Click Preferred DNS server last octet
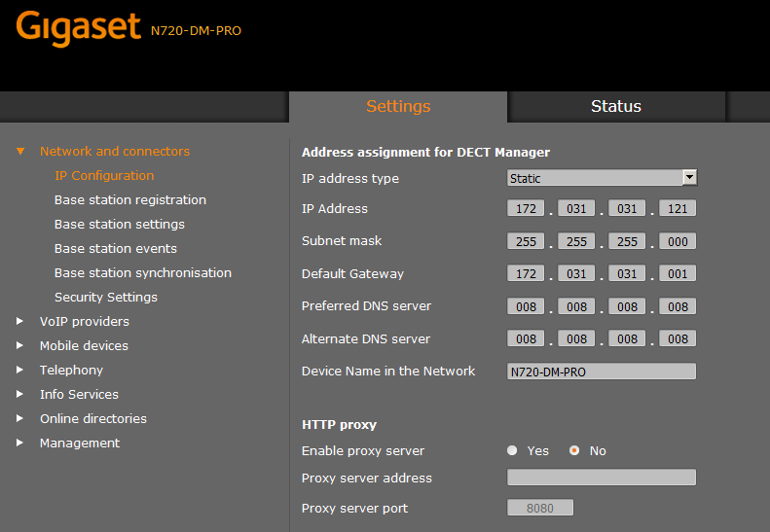The height and width of the screenshot is (532, 770). coord(678,306)
